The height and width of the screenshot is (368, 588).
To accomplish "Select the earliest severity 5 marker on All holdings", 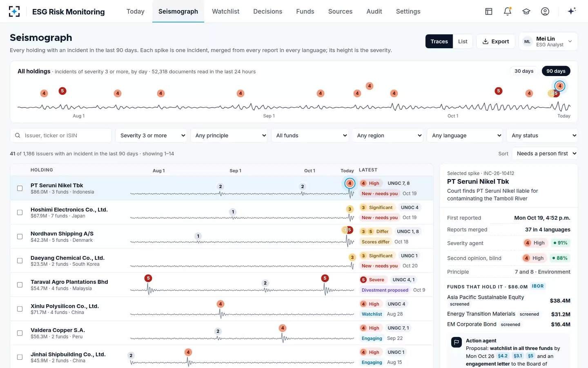I will point(62,91).
